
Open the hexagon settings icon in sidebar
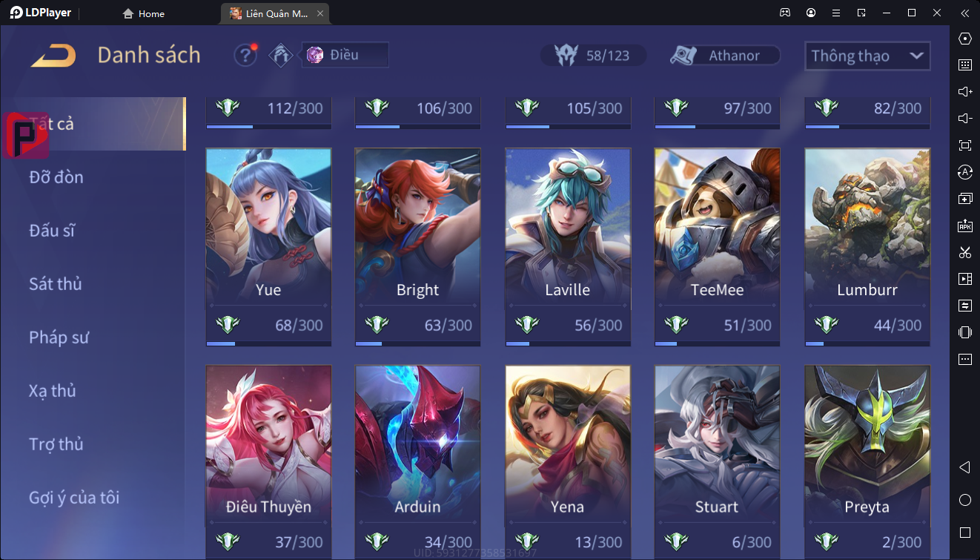coord(964,39)
